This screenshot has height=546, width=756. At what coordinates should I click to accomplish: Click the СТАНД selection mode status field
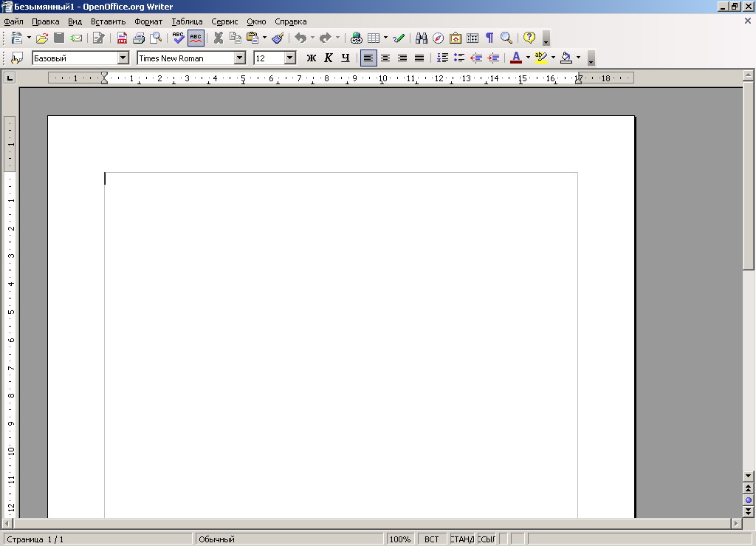click(462, 539)
